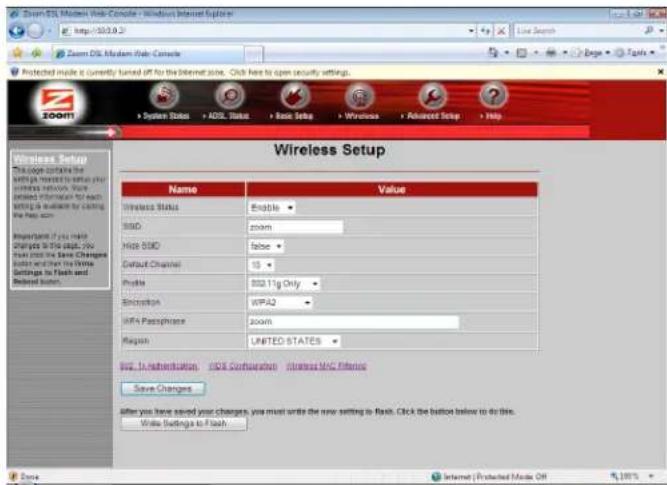Open the Help question mark icon
Image resolution: width=667 pixels, height=485 pixels.
click(493, 96)
